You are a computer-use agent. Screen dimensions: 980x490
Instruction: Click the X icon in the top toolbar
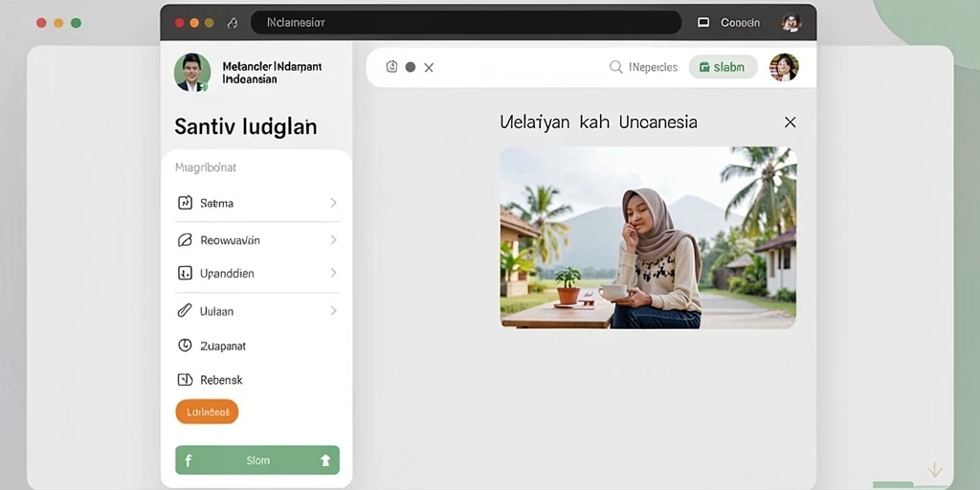[429, 68]
